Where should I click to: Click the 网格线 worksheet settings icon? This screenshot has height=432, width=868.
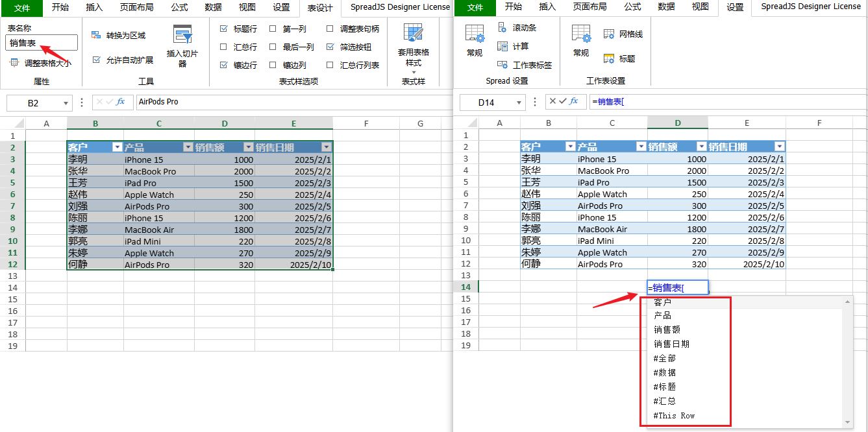tap(609, 34)
